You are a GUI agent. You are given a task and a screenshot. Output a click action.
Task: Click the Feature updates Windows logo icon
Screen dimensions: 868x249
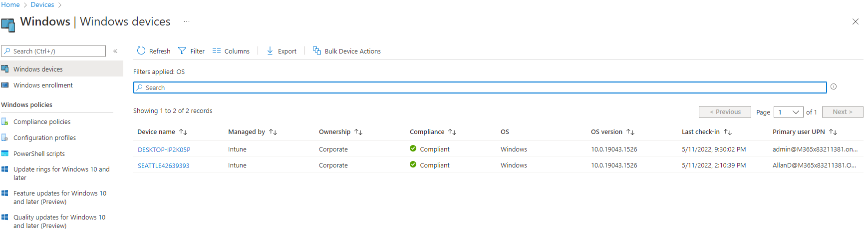pyautogui.click(x=5, y=193)
